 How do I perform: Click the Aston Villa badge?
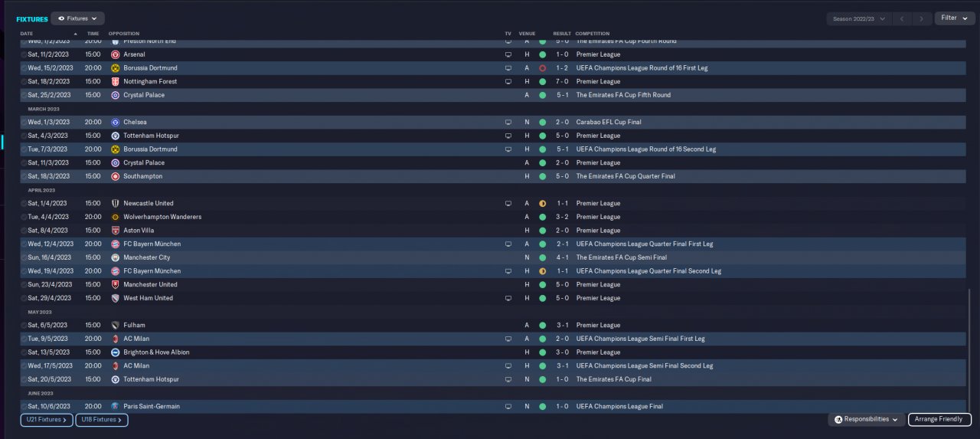[x=116, y=231]
